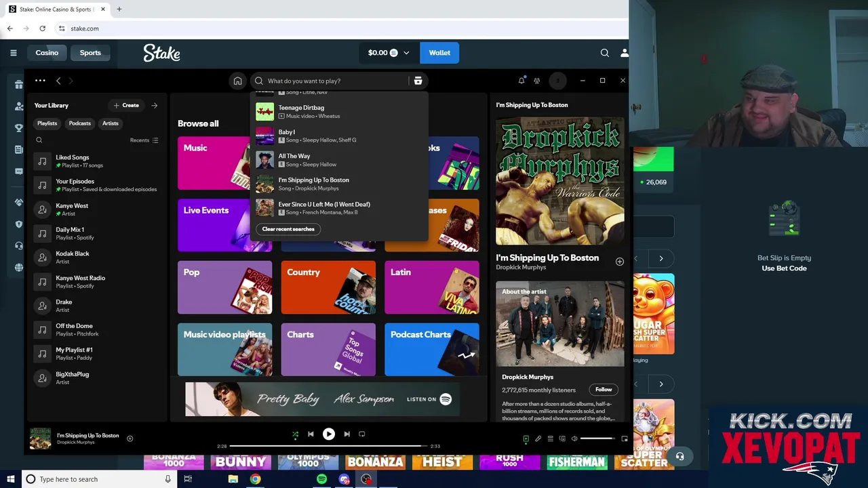
Task: Seek in the song progress bar
Action: [329, 446]
